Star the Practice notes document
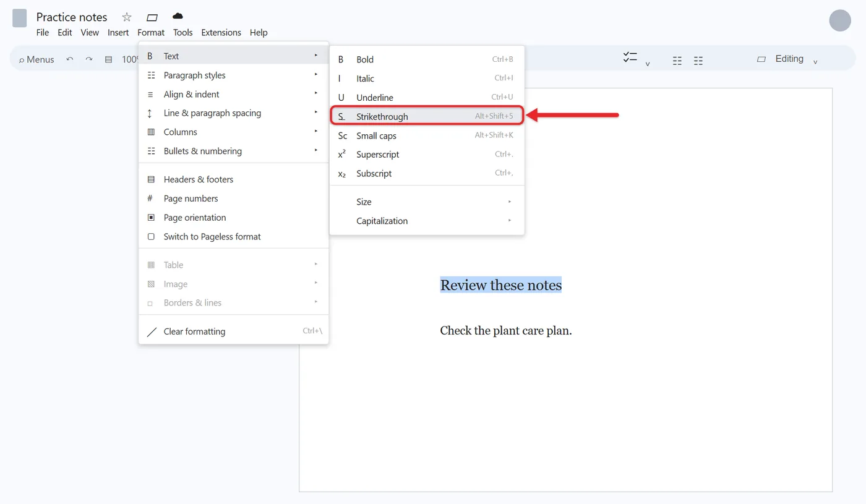This screenshot has width=866, height=504. 127,17
